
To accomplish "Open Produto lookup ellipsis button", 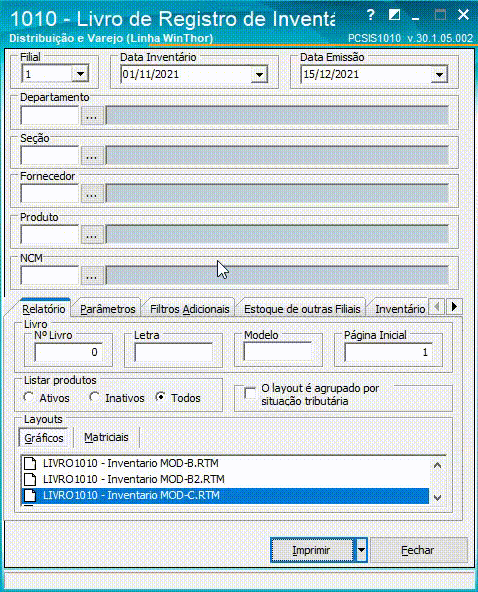I will pyautogui.click(x=92, y=235).
